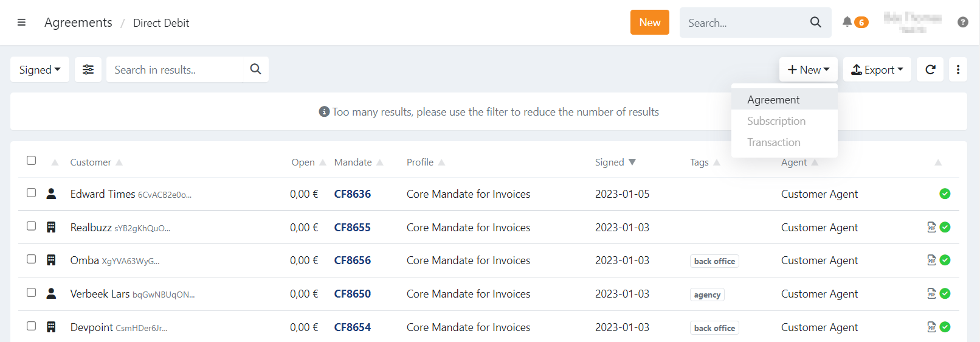Choose Agreement from the New menu
Screen dimensions: 980x342
[x=773, y=100]
